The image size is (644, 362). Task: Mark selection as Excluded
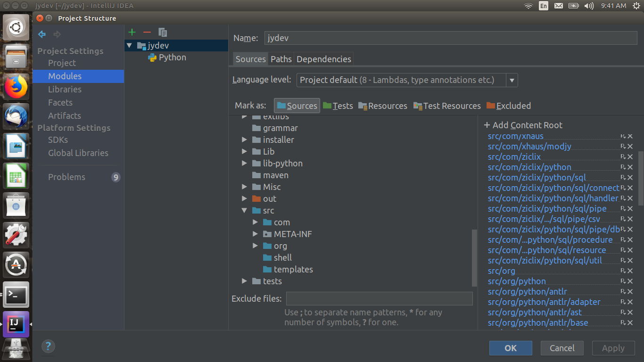509,106
